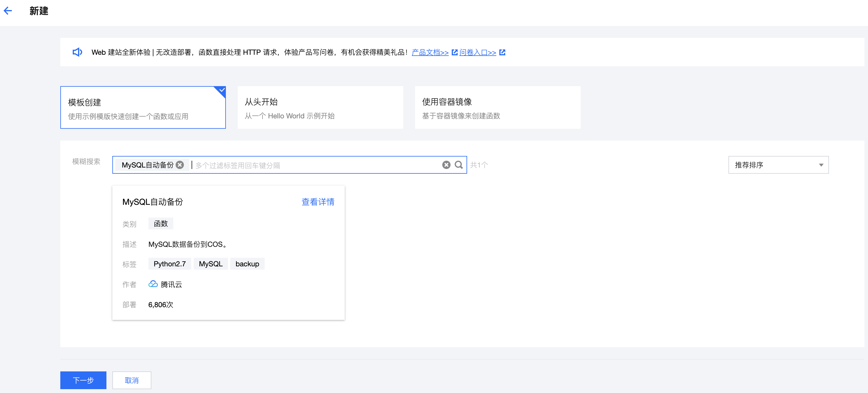
Task: Click the 腾讯云 author name
Action: point(171,284)
